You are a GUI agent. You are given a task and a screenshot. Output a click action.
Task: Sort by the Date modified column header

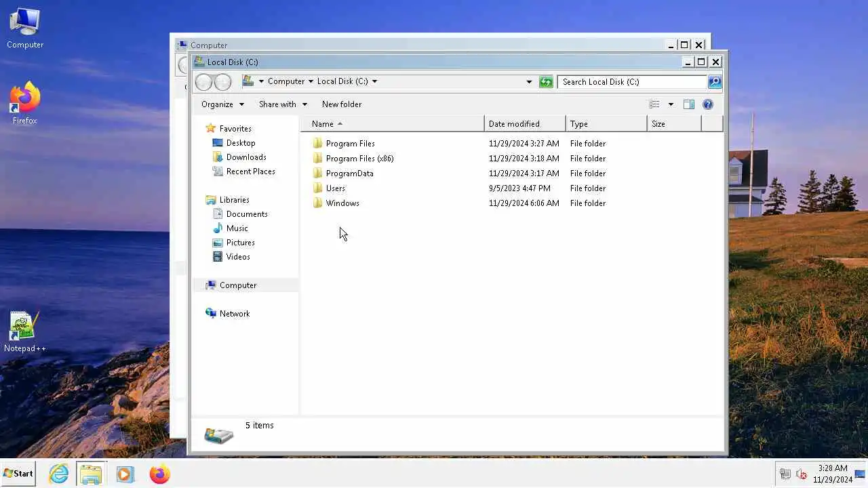click(525, 124)
